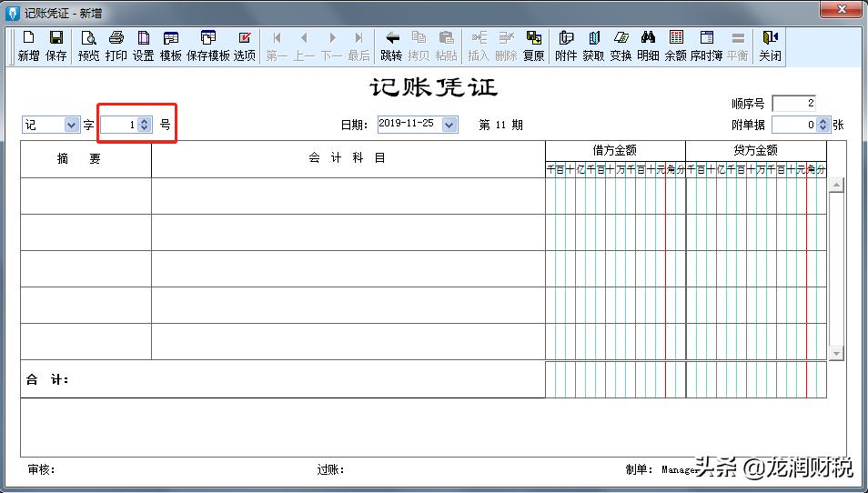Go to previous voucher 上一
This screenshot has width=868, height=493.
click(304, 45)
